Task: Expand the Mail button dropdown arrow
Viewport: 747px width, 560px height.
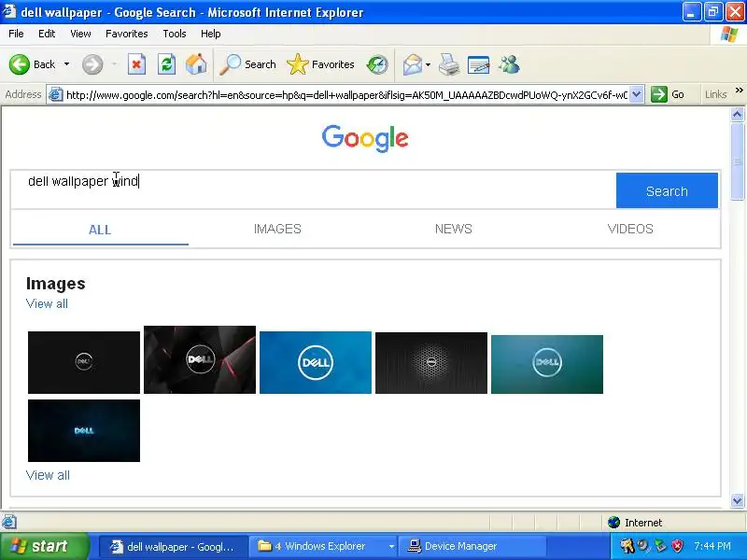Action: pos(428,64)
